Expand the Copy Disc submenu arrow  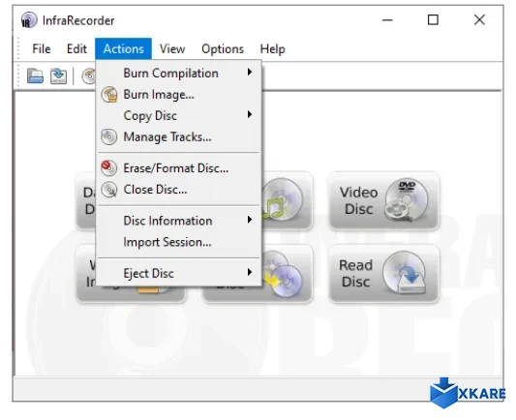250,114
